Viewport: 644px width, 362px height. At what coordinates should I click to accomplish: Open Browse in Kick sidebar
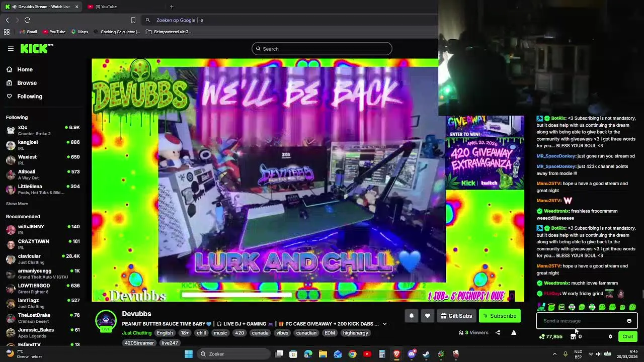pos(22,83)
